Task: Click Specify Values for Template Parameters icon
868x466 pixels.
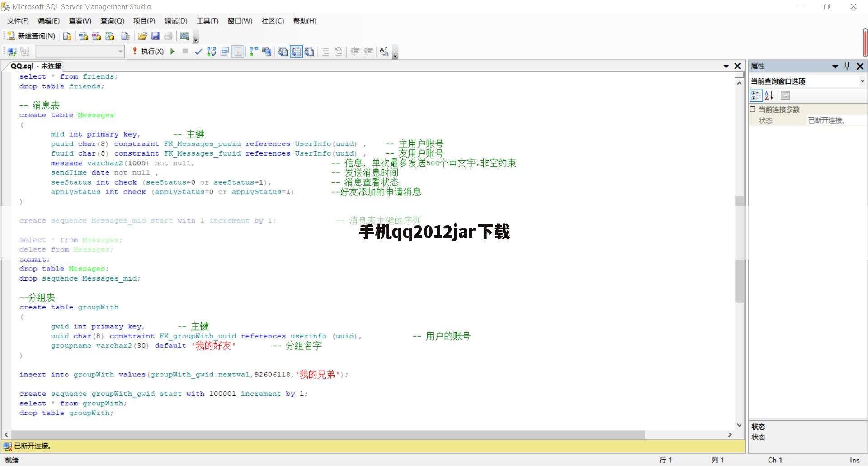Action: click(x=384, y=52)
